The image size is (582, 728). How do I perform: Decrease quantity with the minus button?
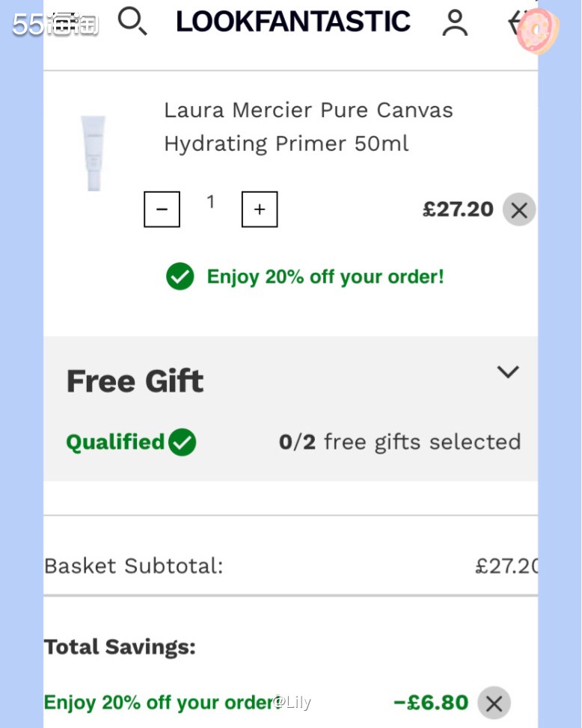[162, 209]
